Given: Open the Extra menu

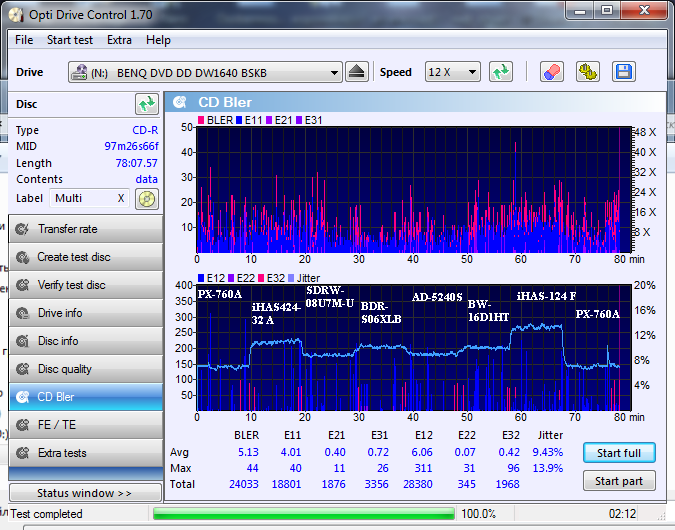Looking at the screenshot, I should [x=119, y=40].
